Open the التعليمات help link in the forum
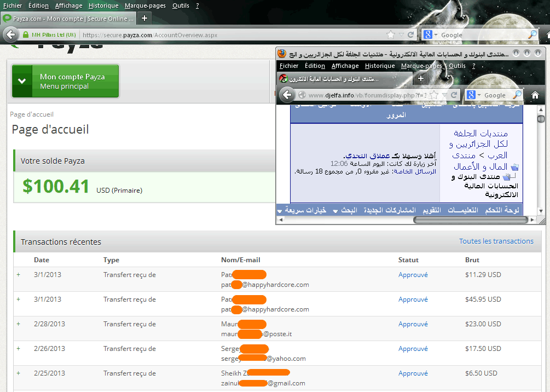This screenshot has width=550, height=392. [463, 210]
